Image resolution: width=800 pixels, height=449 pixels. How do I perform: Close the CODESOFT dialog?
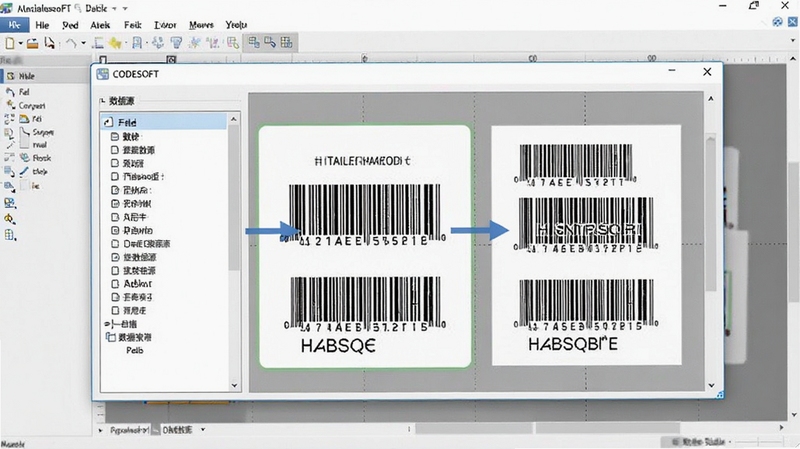(x=707, y=72)
